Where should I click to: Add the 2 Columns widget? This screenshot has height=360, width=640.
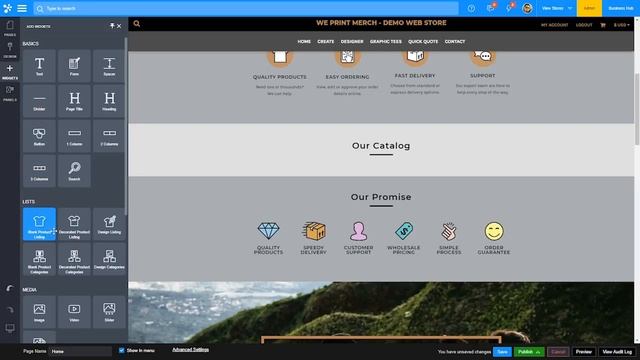pyautogui.click(x=109, y=136)
